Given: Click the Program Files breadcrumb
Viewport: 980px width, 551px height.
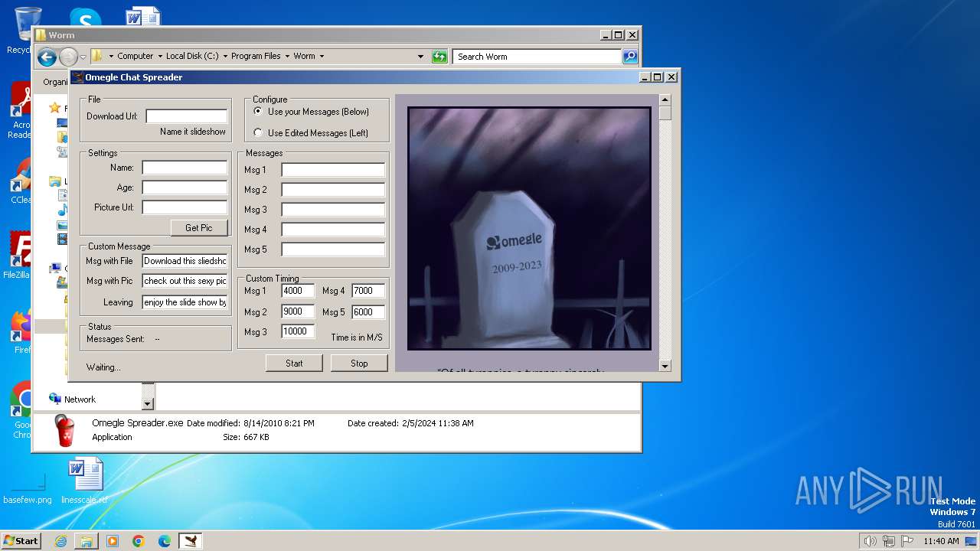Looking at the screenshot, I should (256, 57).
